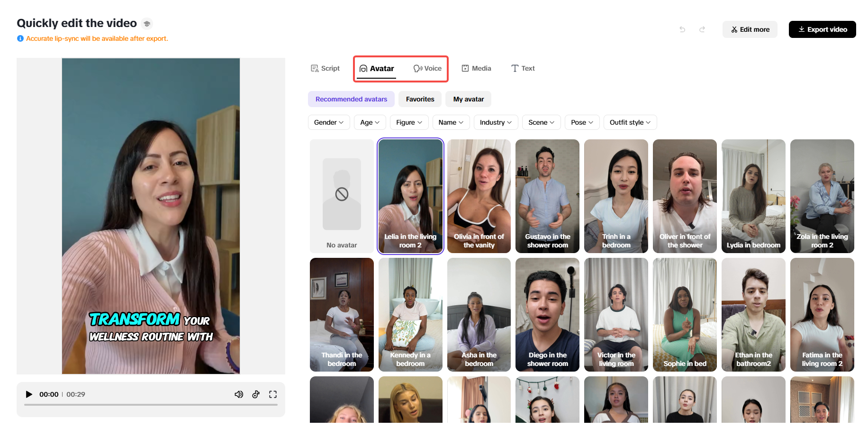Click the Undo icon
Screen dimensions: 868x428
682,29
